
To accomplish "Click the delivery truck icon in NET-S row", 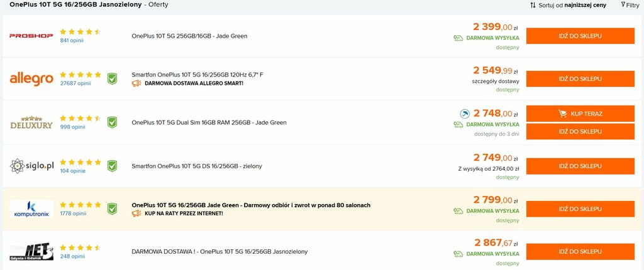I will click(458, 254).
